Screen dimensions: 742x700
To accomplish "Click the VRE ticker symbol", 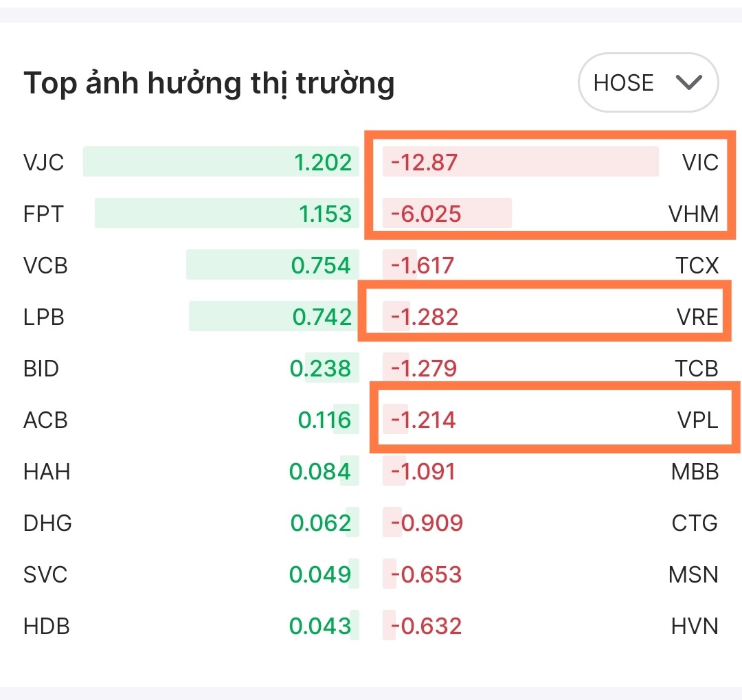I will (x=696, y=317).
